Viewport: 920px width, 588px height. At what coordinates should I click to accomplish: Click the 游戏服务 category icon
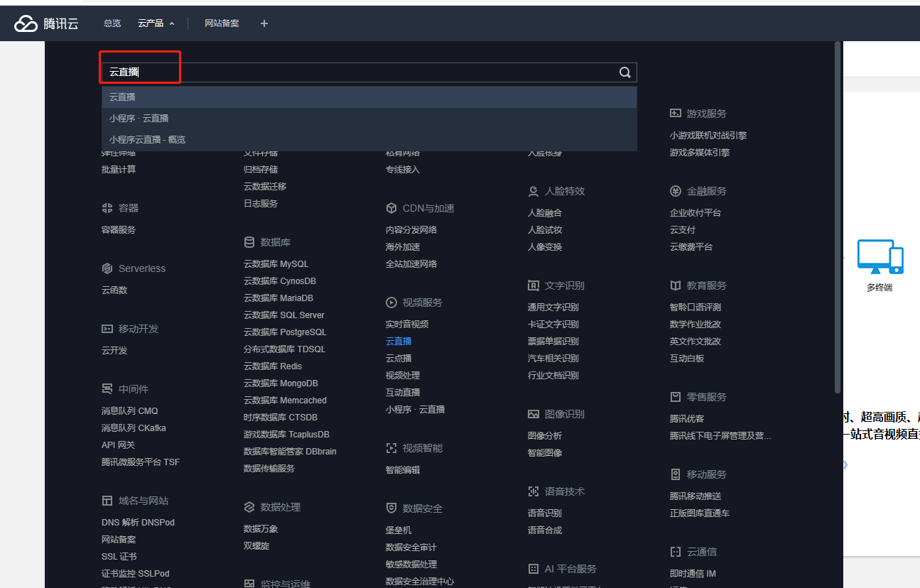pos(676,114)
